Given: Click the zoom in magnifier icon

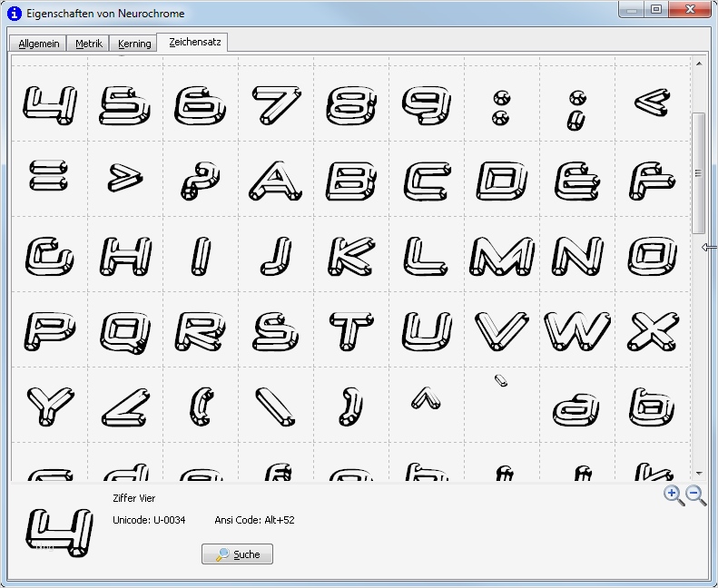Looking at the screenshot, I should tap(673, 495).
